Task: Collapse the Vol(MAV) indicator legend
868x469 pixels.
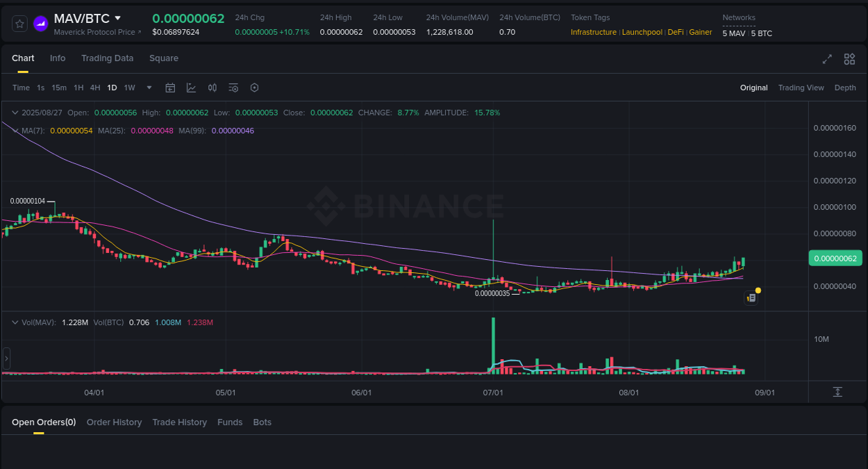Action: coord(15,322)
